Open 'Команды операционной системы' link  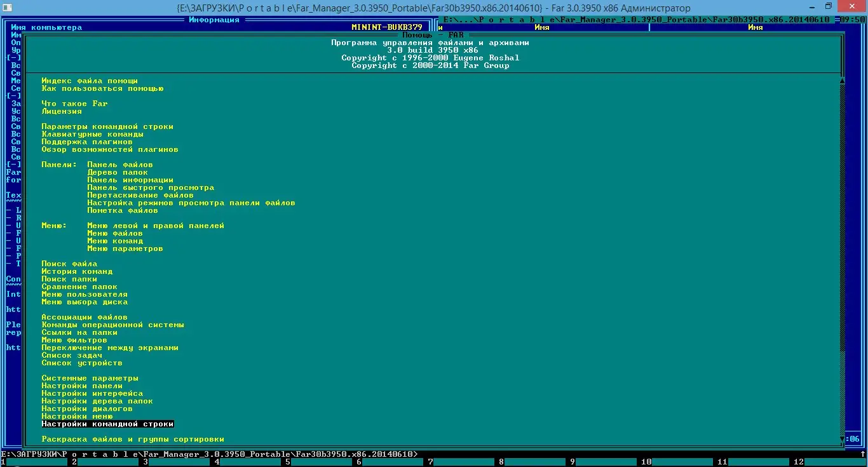112,325
